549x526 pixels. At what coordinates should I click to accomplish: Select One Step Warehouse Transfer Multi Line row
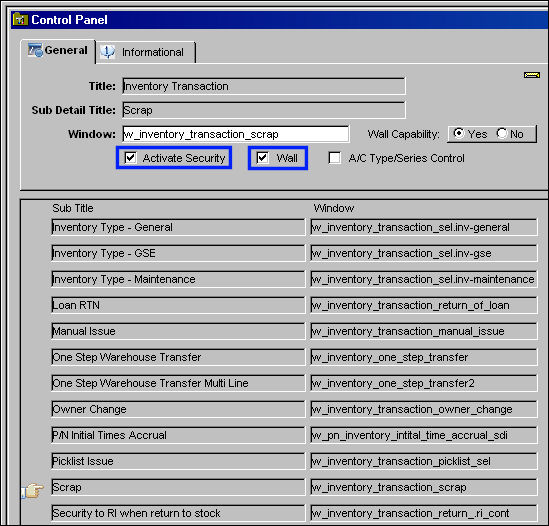click(178, 383)
